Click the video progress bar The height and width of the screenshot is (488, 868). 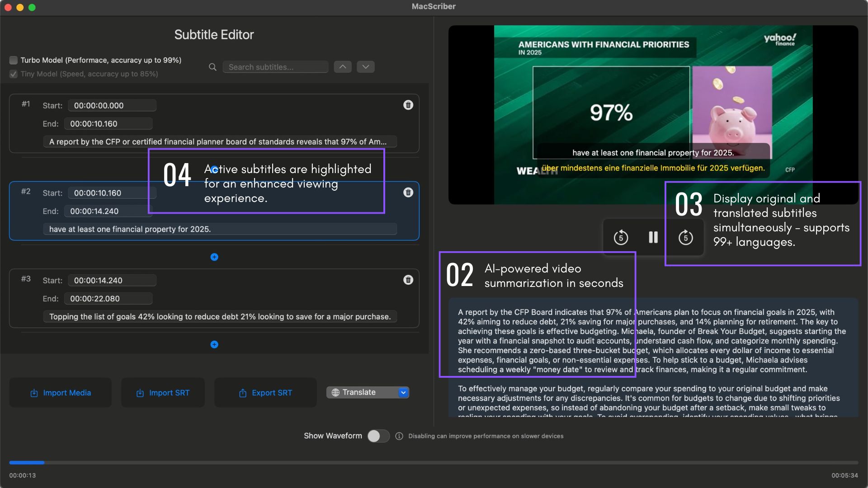[x=433, y=463]
